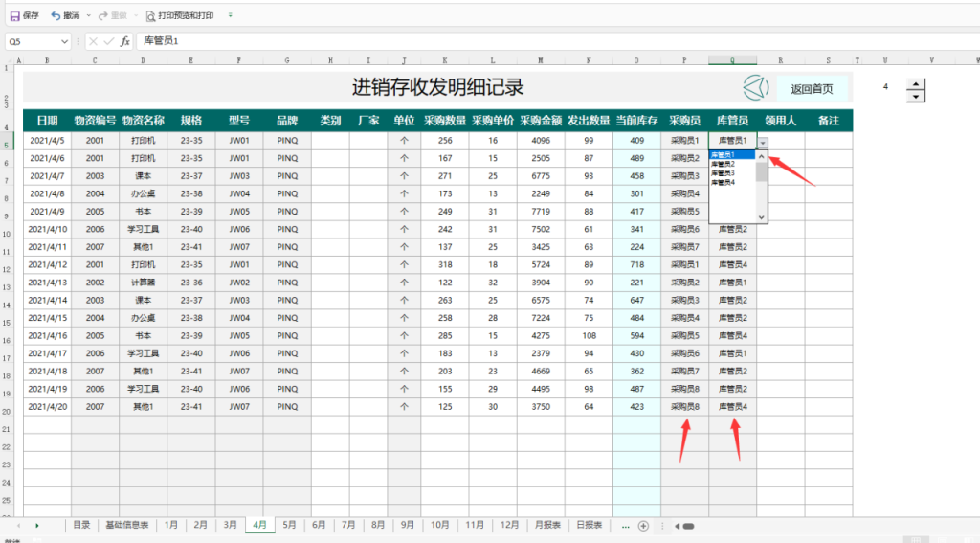Click the column K header

pyautogui.click(x=445, y=60)
